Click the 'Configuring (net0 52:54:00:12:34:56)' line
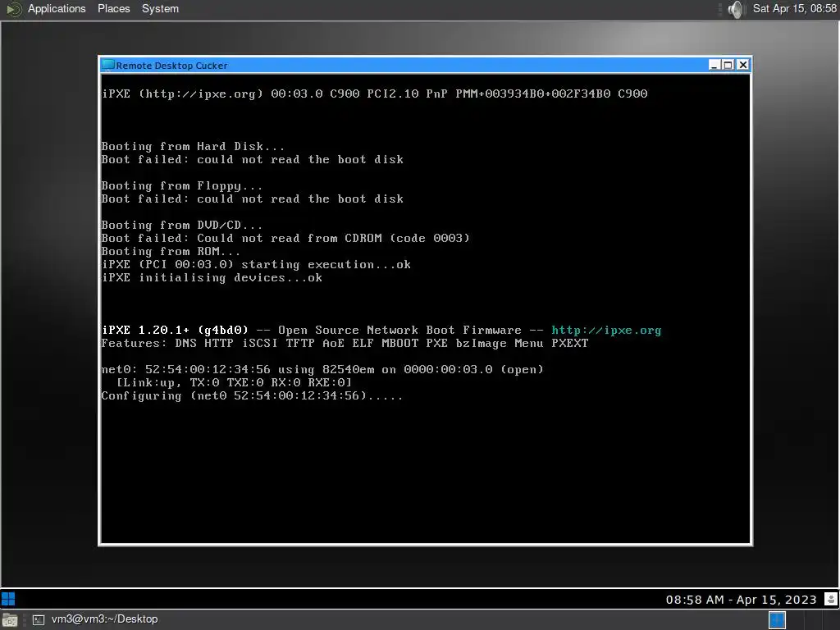 click(252, 396)
